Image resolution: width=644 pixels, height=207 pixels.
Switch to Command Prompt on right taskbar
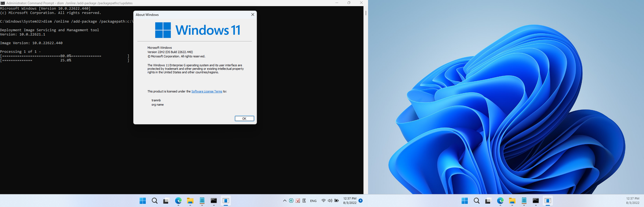(536, 200)
